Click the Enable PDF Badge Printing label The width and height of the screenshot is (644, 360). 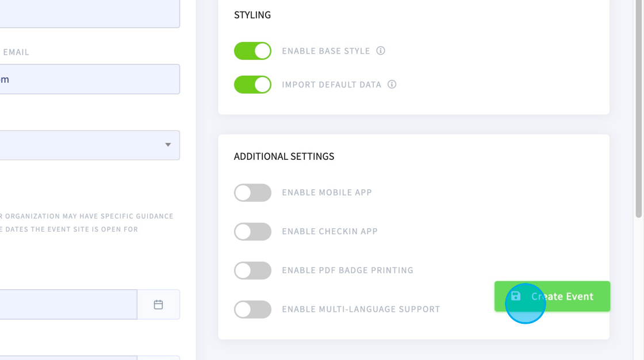point(347,270)
